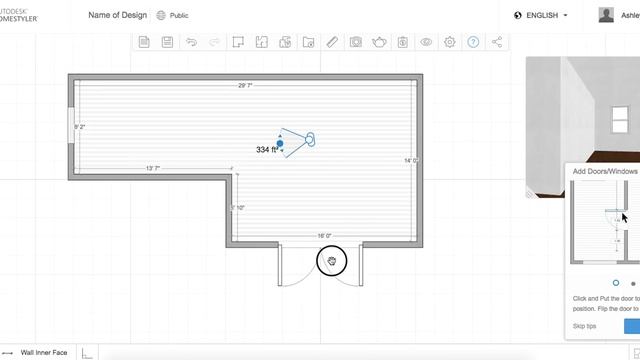The height and width of the screenshot is (360, 640).
Task: Click Skip tips in the tutorial panel
Action: click(x=584, y=326)
